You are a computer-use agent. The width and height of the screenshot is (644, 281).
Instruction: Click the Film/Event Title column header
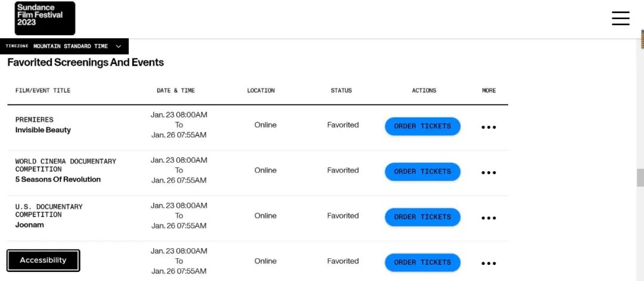click(43, 91)
